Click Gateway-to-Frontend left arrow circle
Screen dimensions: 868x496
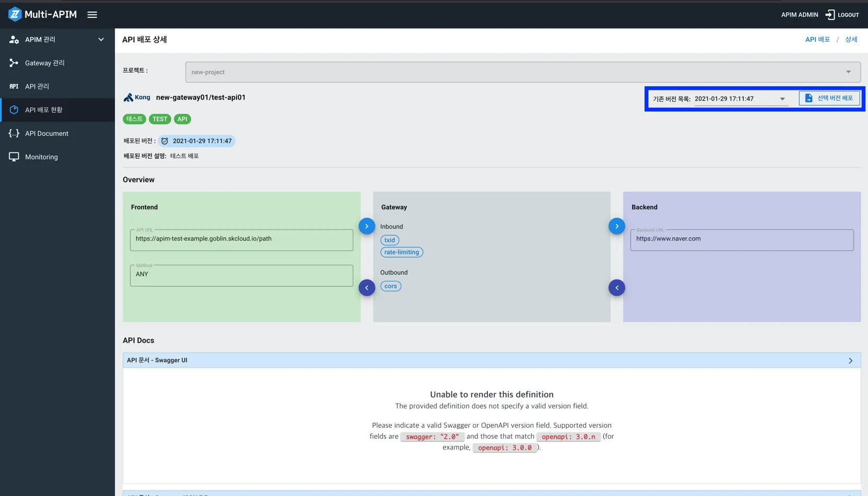click(366, 288)
